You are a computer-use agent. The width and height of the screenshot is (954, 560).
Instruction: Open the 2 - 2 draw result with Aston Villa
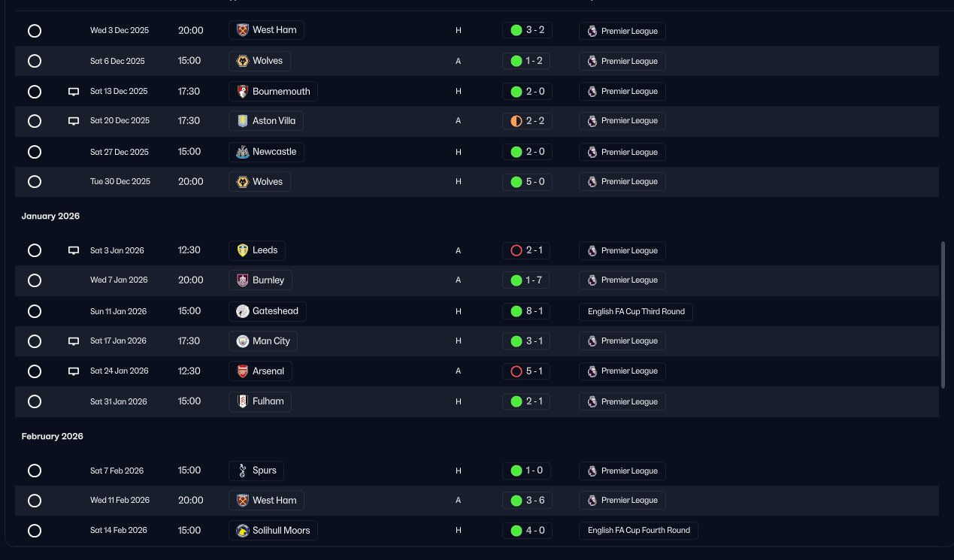527,121
